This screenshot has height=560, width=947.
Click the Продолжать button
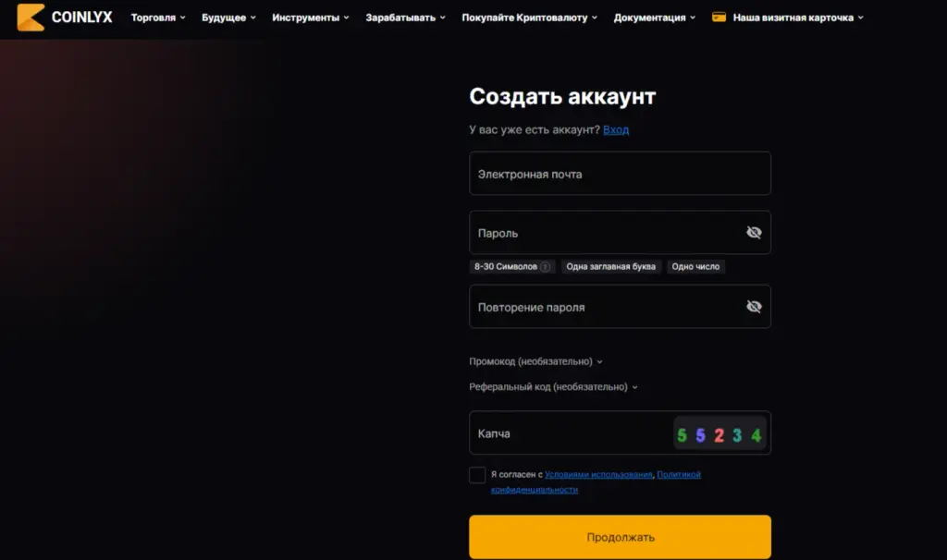[621, 537]
